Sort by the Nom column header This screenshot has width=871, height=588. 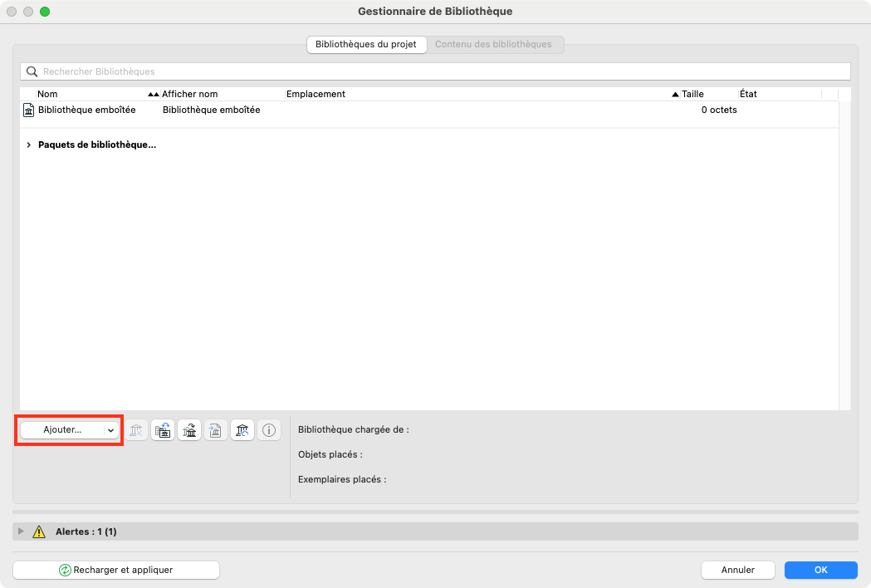point(98,94)
